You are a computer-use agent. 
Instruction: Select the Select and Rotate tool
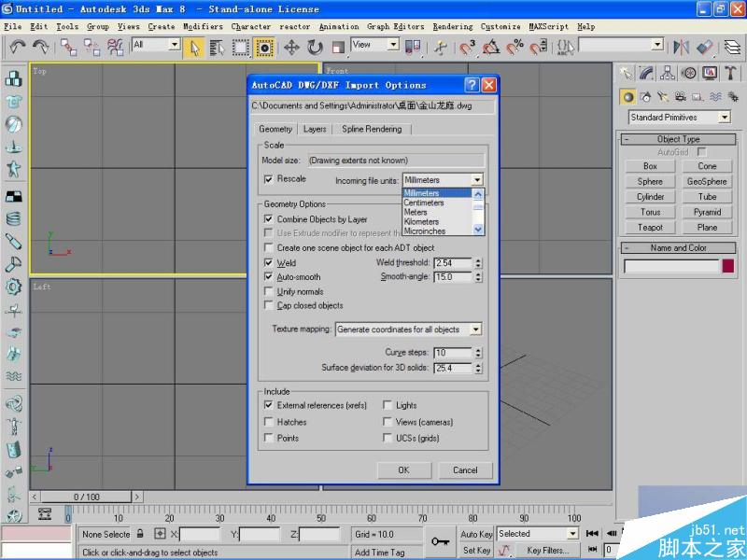pyautogui.click(x=314, y=47)
